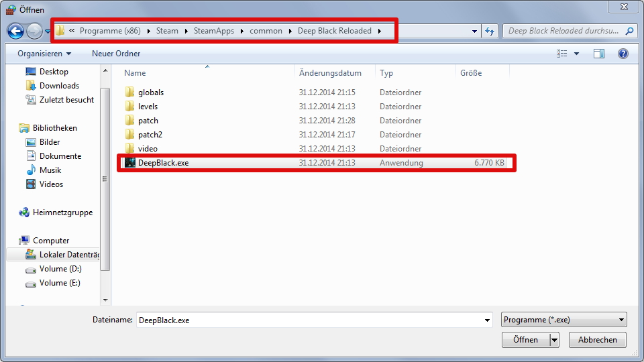The height and width of the screenshot is (362, 644).
Task: Click the Öffnen button
Action: (x=525, y=340)
